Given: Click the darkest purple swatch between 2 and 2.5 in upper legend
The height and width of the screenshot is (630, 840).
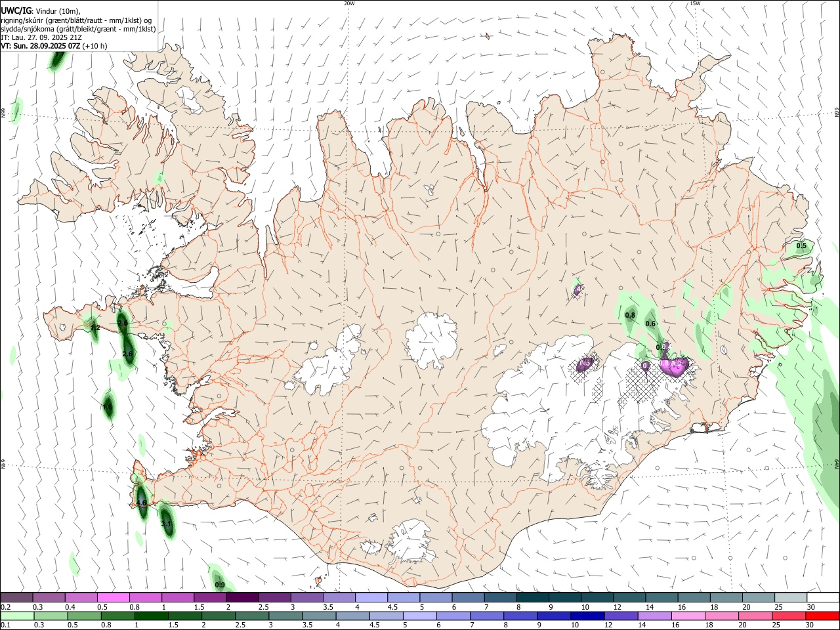Looking at the screenshot, I should (242, 598).
